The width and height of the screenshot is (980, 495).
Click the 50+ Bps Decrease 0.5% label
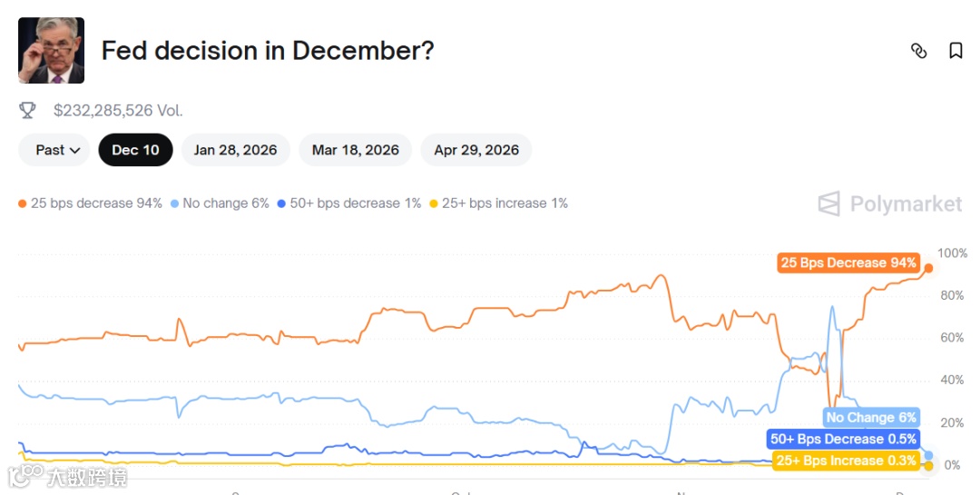(x=843, y=439)
